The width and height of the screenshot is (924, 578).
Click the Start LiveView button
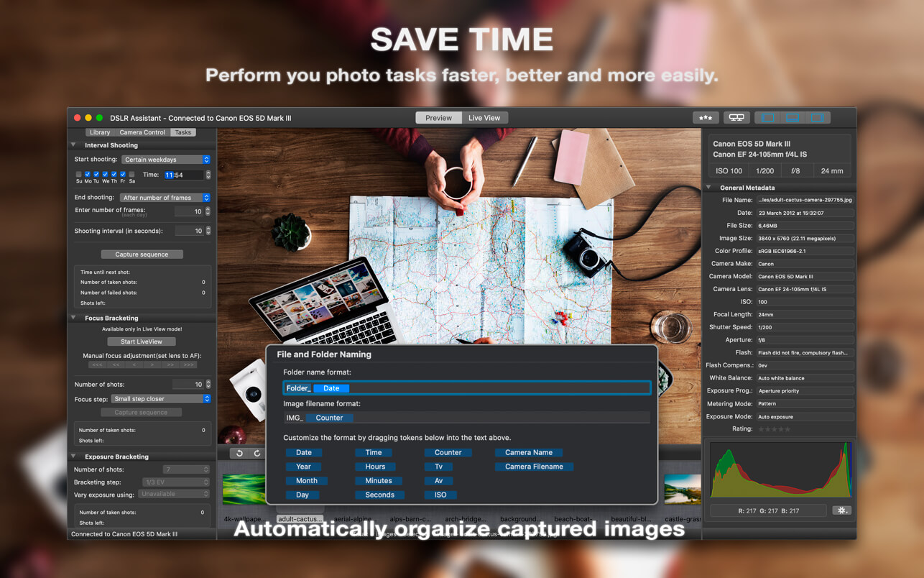click(142, 341)
